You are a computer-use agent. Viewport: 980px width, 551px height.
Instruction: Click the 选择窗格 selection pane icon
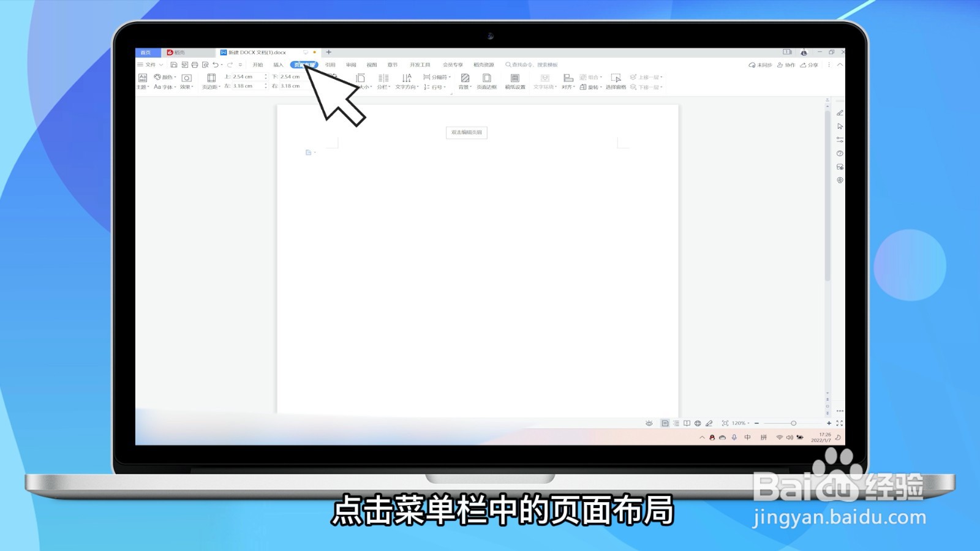pos(616,78)
